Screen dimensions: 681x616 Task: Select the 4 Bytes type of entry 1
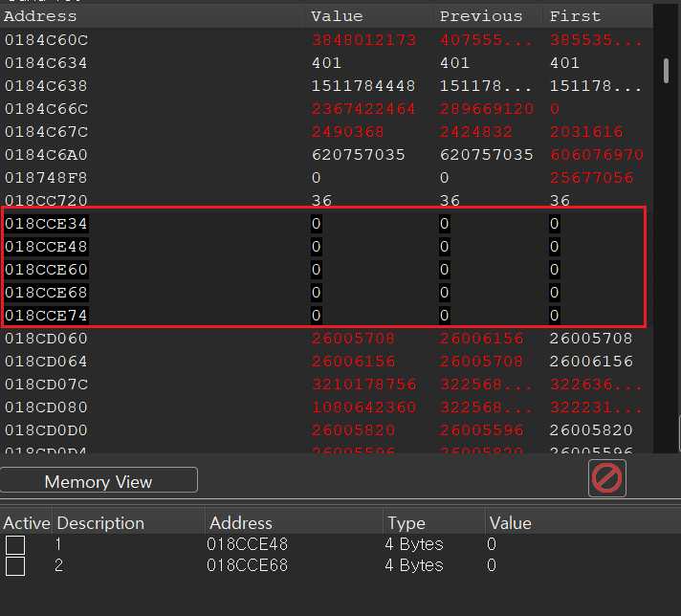pyautogui.click(x=414, y=544)
